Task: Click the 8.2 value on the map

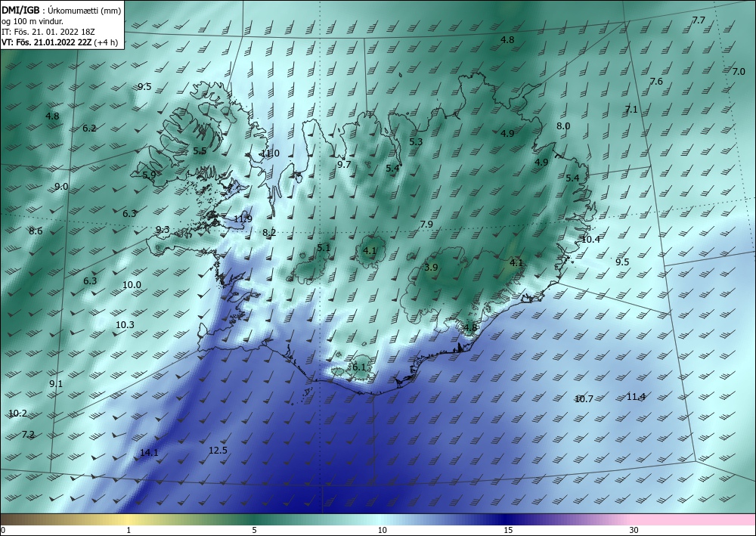Action: (269, 234)
